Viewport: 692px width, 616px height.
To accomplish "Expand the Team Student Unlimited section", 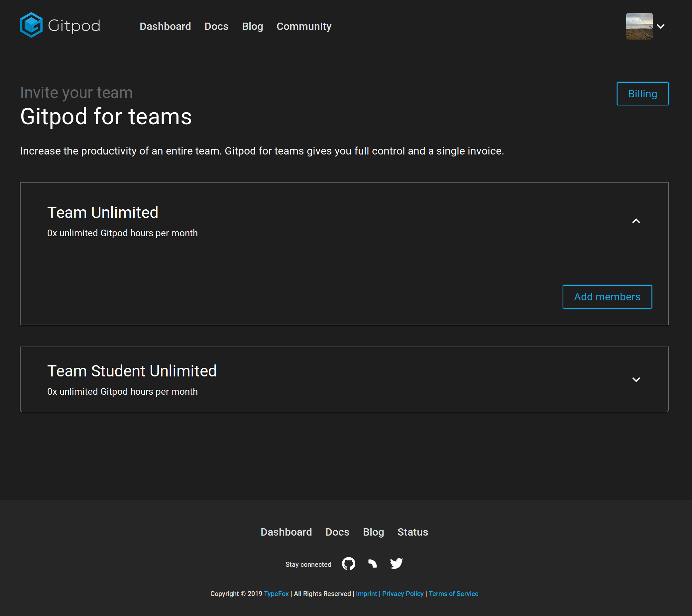I will [x=636, y=379].
